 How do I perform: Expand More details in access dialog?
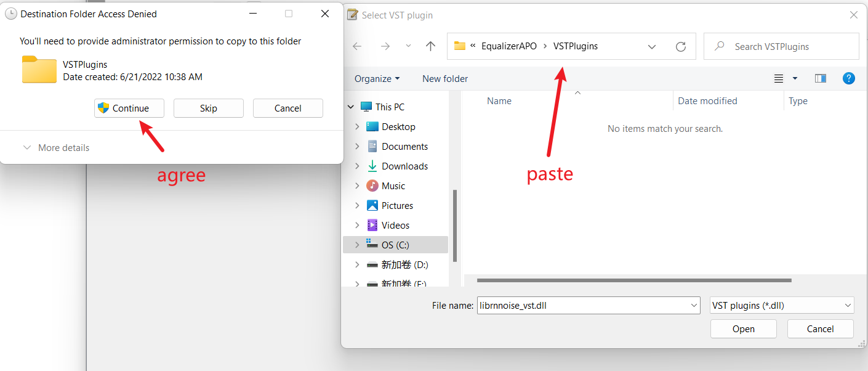click(57, 148)
